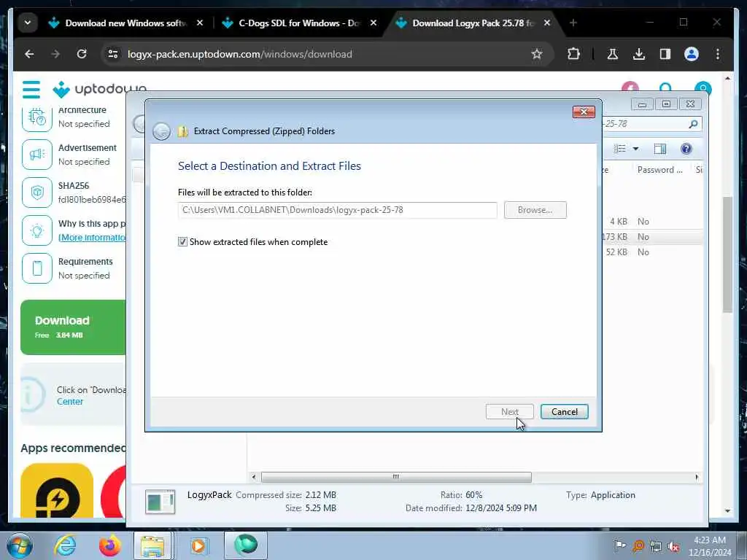Switch to Download Logyx Pack 25.78 tab
The image size is (747, 560).
(472, 23)
